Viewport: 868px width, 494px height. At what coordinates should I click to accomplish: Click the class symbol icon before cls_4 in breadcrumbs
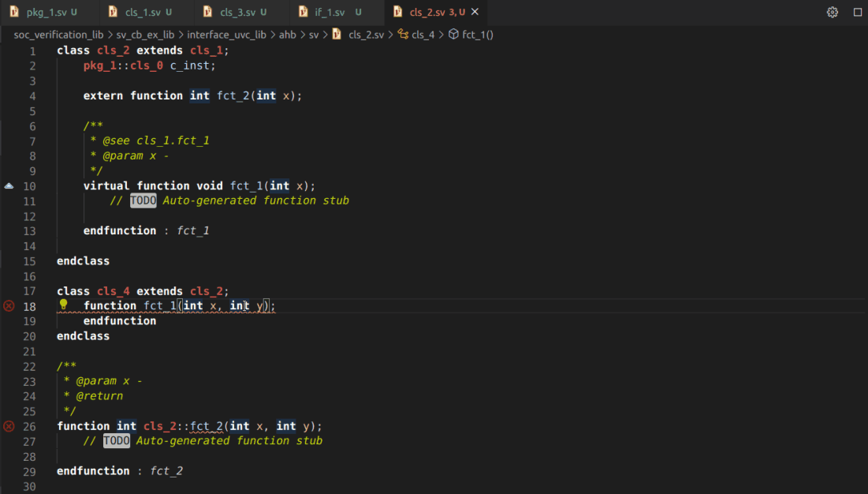point(403,35)
